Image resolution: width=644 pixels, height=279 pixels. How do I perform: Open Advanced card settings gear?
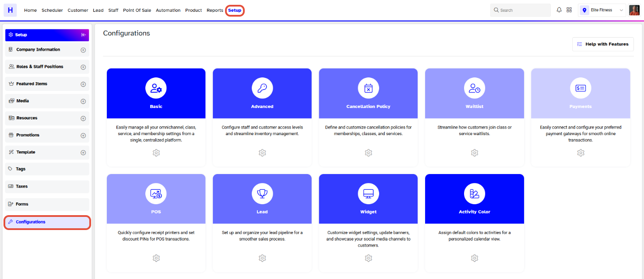262,153
